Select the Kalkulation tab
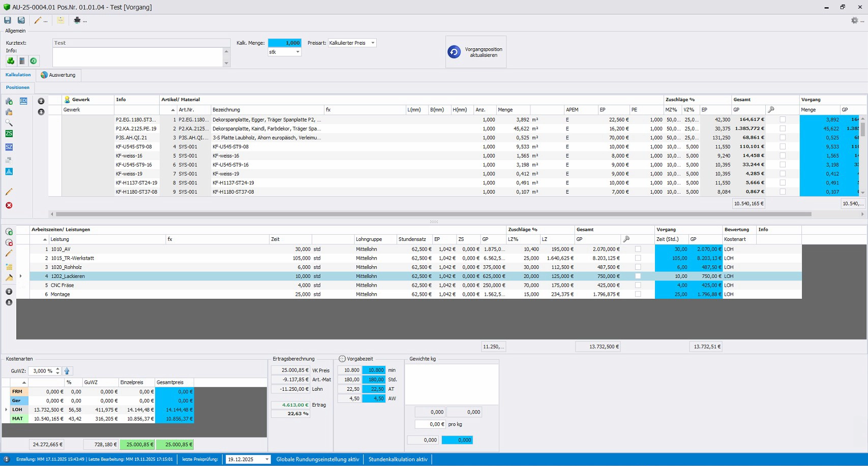Screen dimensions: 868x466 (x=18, y=75)
